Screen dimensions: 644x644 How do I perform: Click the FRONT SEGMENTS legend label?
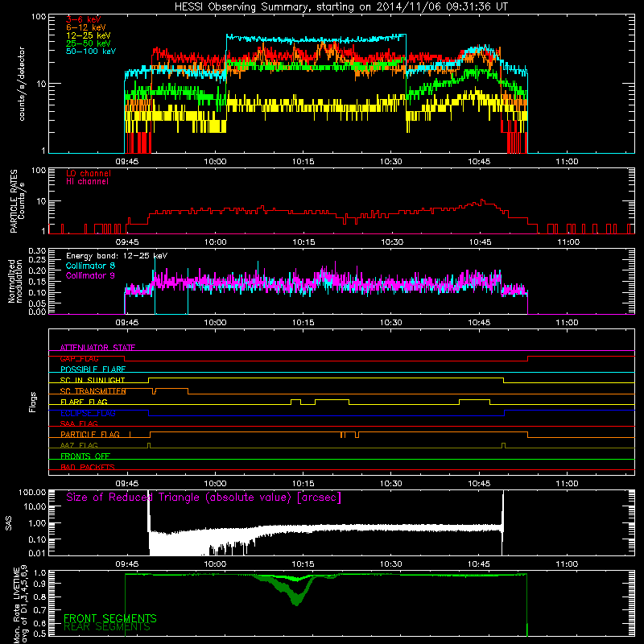(x=110, y=618)
